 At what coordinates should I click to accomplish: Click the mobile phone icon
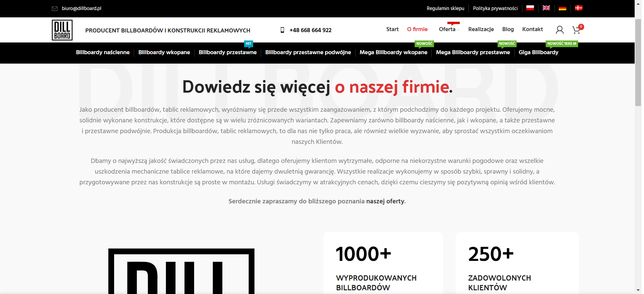pyautogui.click(x=282, y=30)
